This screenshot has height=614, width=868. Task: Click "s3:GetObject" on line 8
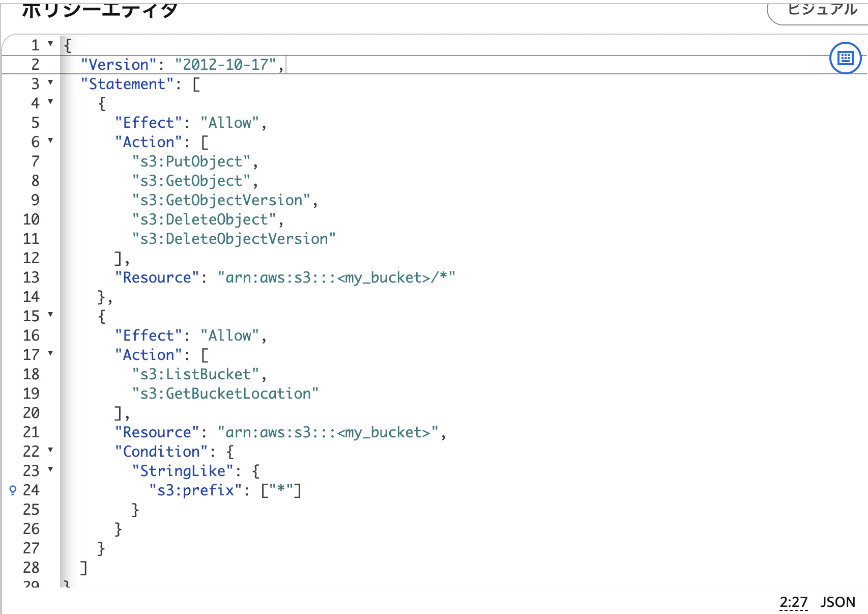191,181
